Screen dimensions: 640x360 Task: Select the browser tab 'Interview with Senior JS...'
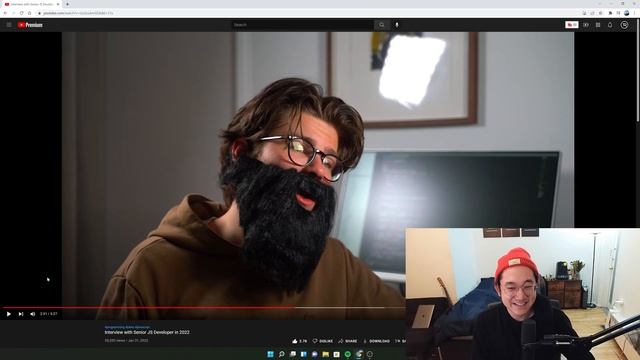[x=32, y=4]
